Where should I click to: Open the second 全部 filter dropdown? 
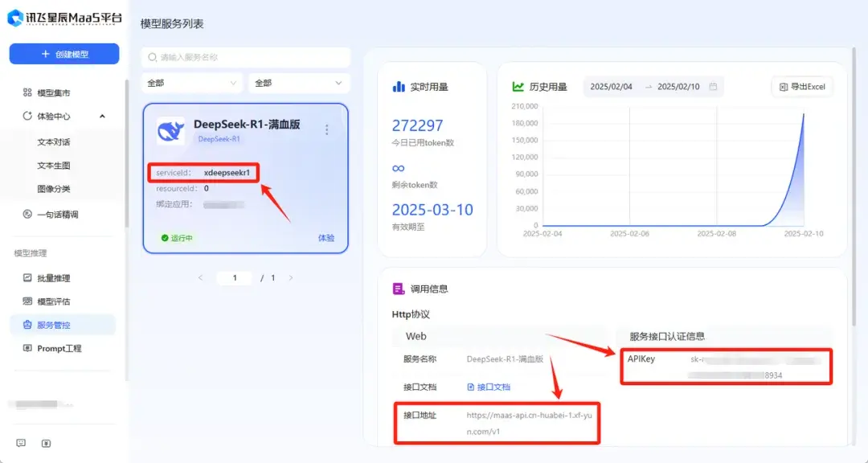tap(299, 83)
